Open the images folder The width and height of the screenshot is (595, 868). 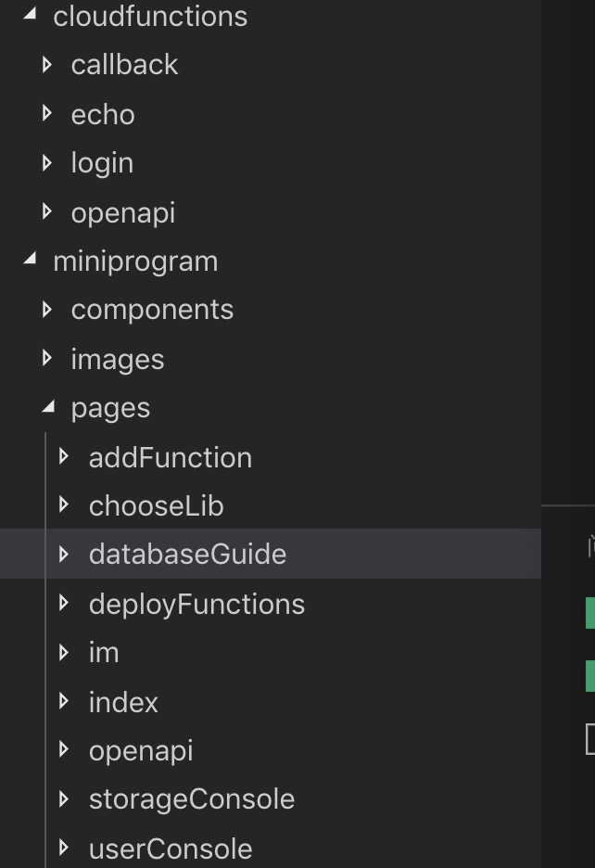pyautogui.click(x=117, y=359)
